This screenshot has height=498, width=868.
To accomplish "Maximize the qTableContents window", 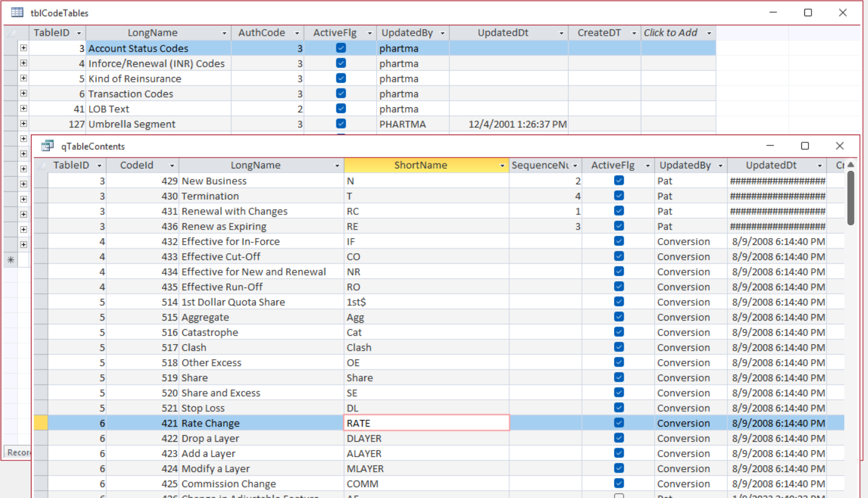I will tap(805, 146).
